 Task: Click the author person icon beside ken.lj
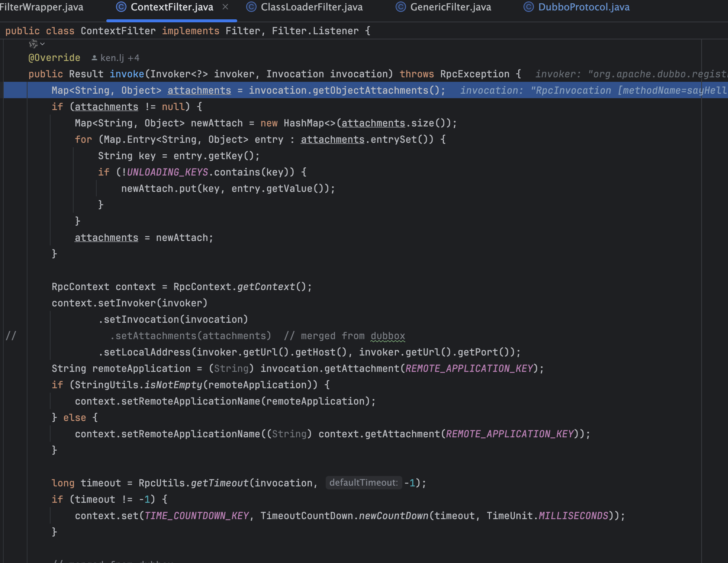coord(94,58)
